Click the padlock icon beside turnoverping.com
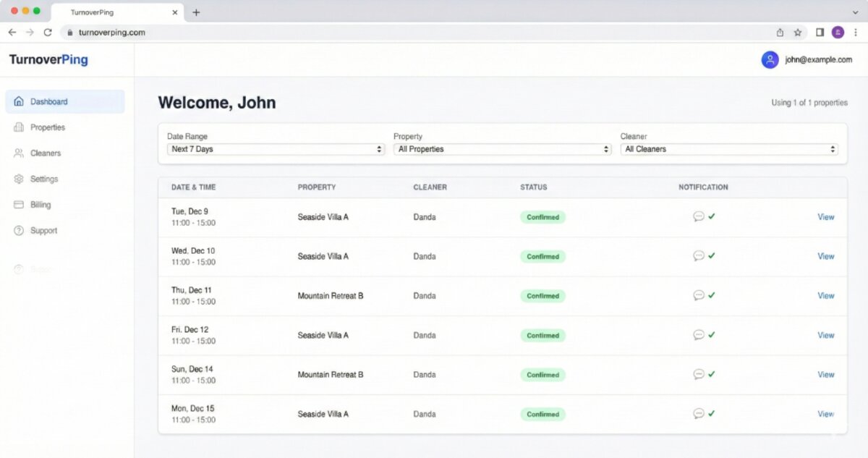This screenshot has width=868, height=458. point(71,32)
